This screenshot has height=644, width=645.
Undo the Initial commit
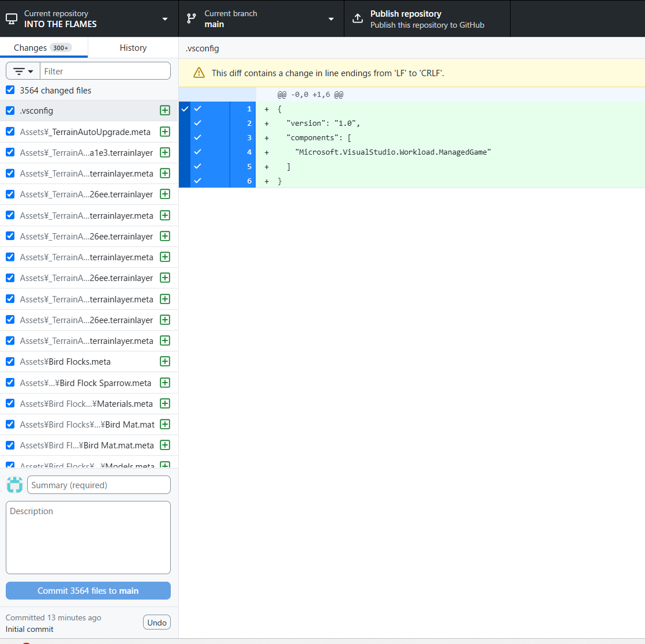(x=157, y=623)
